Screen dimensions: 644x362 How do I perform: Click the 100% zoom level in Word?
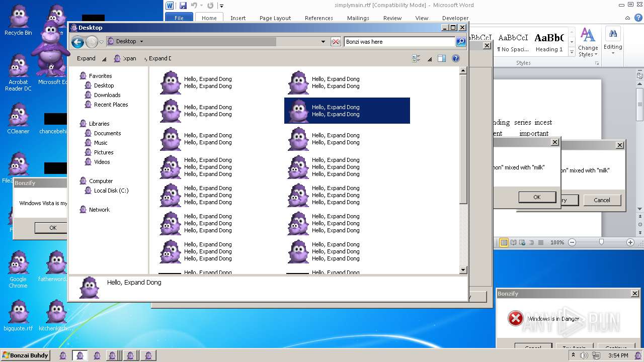[x=557, y=242]
